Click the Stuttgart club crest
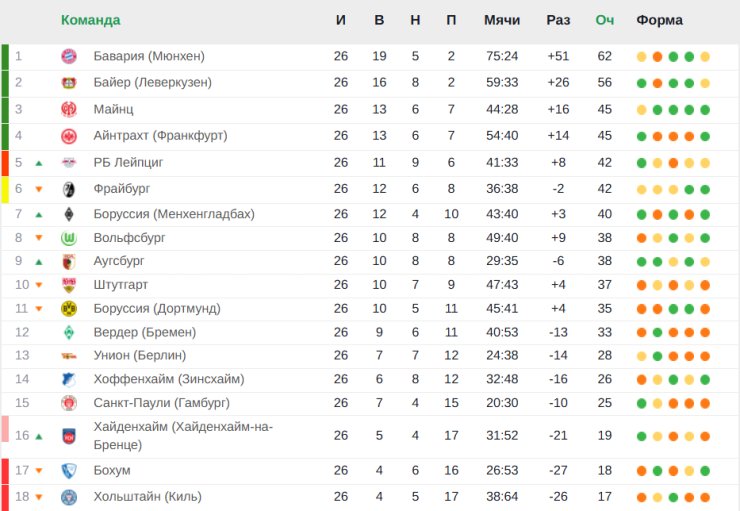 click(x=69, y=285)
